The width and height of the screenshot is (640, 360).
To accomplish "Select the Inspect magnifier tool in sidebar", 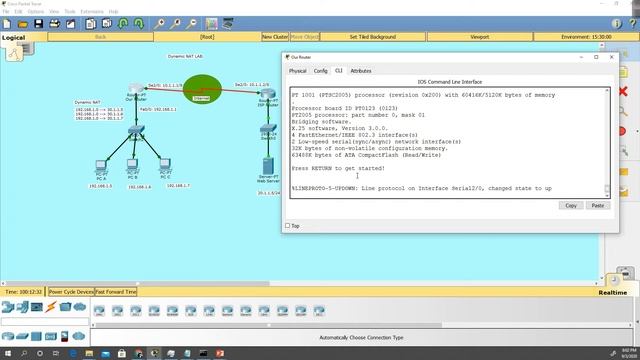I will point(623,111).
